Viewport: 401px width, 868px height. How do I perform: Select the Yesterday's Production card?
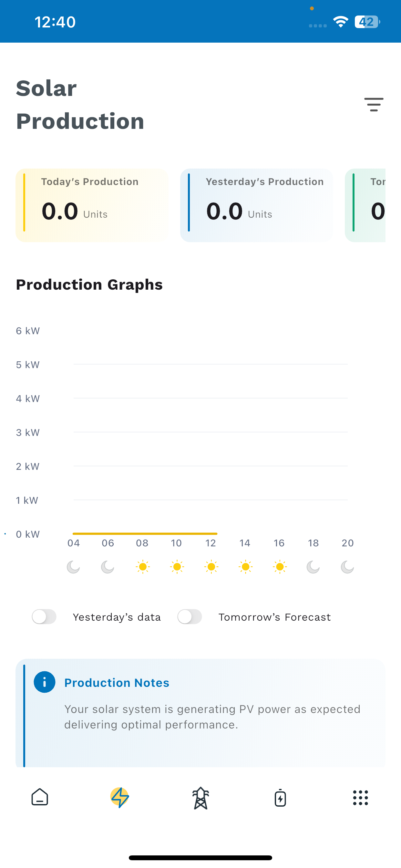click(x=256, y=205)
